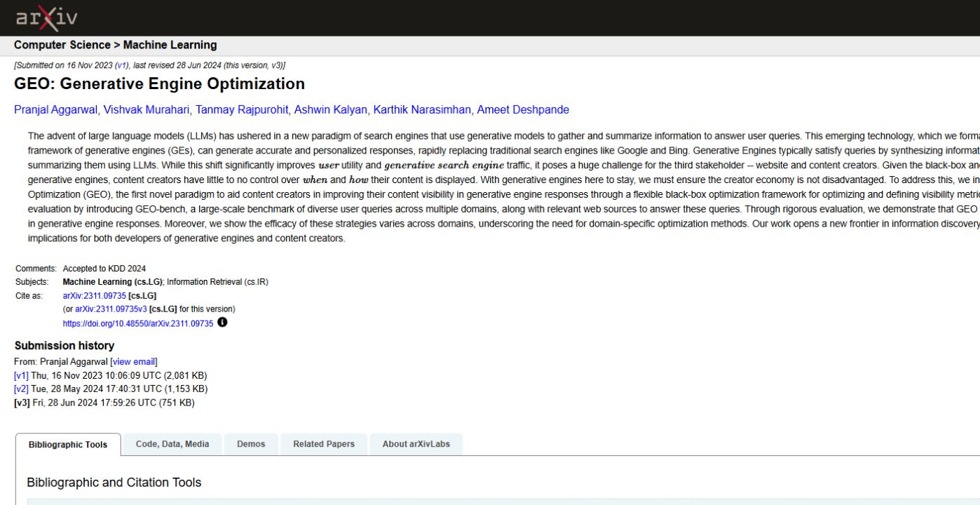Click Bibliographic and Citation Tools heading
The width and height of the screenshot is (980, 505).
pyautogui.click(x=114, y=483)
